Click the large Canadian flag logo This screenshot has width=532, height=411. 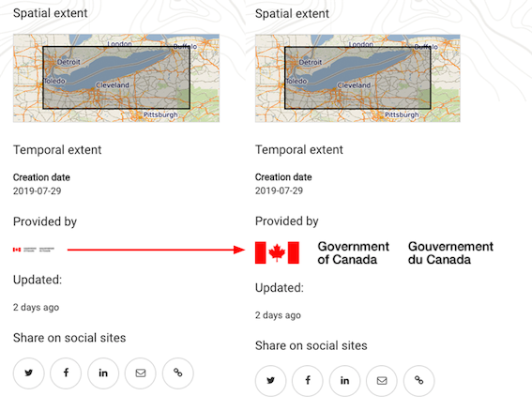pos(277,252)
